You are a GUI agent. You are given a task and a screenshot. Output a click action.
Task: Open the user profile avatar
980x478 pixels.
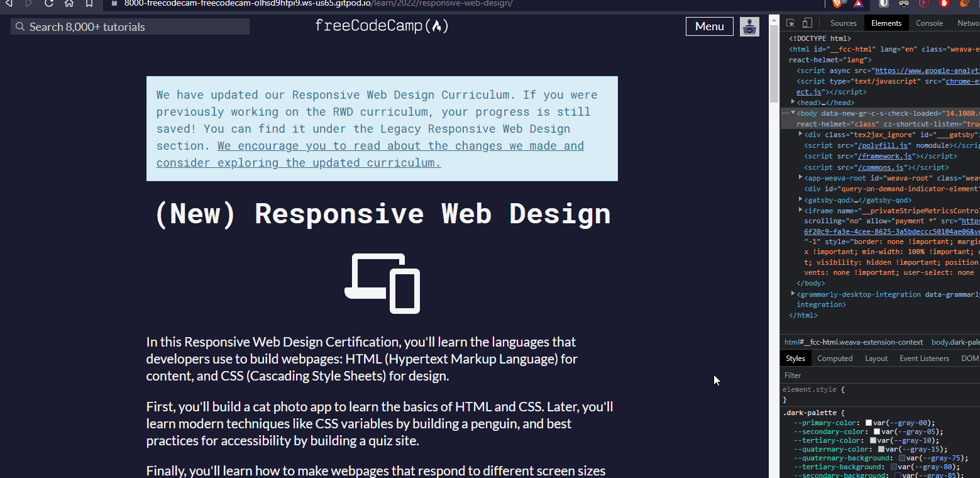point(749,26)
